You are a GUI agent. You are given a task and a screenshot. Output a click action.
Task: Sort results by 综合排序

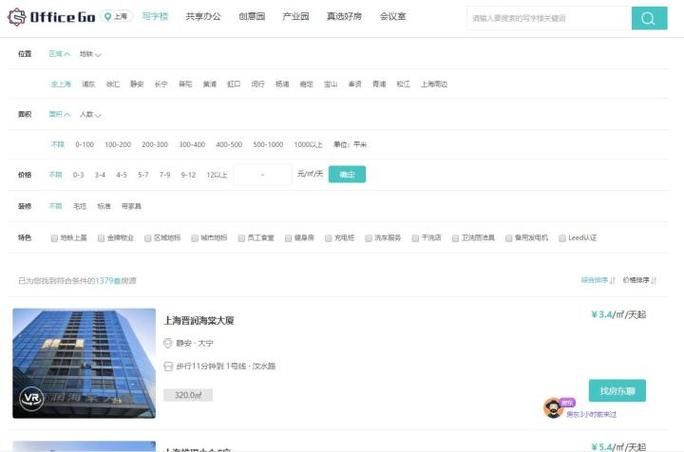595,280
